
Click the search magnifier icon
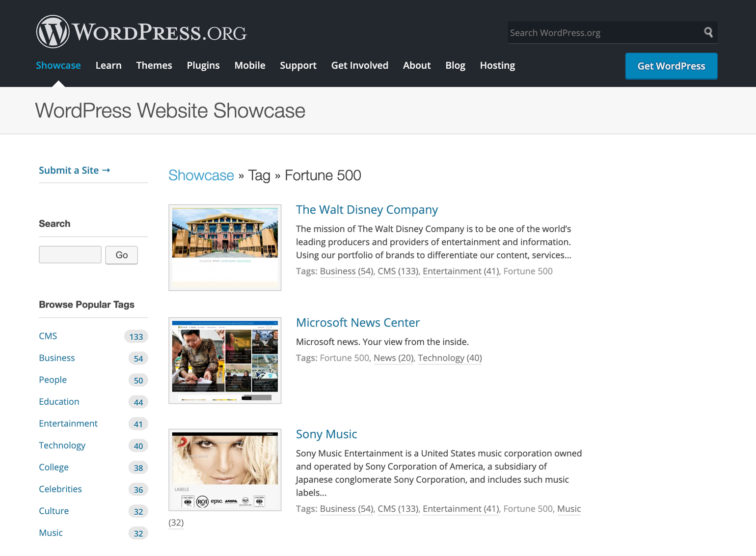click(708, 32)
